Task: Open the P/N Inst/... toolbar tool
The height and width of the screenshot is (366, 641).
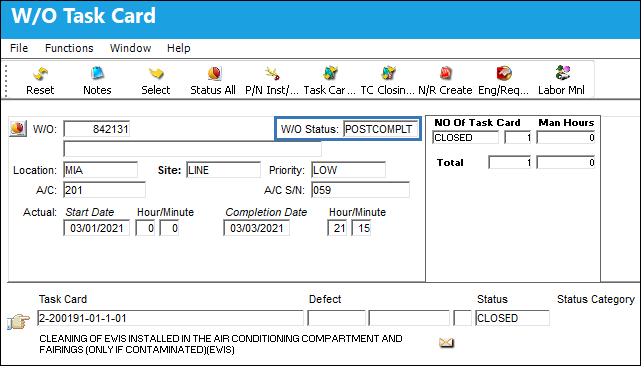Action: click(x=272, y=81)
